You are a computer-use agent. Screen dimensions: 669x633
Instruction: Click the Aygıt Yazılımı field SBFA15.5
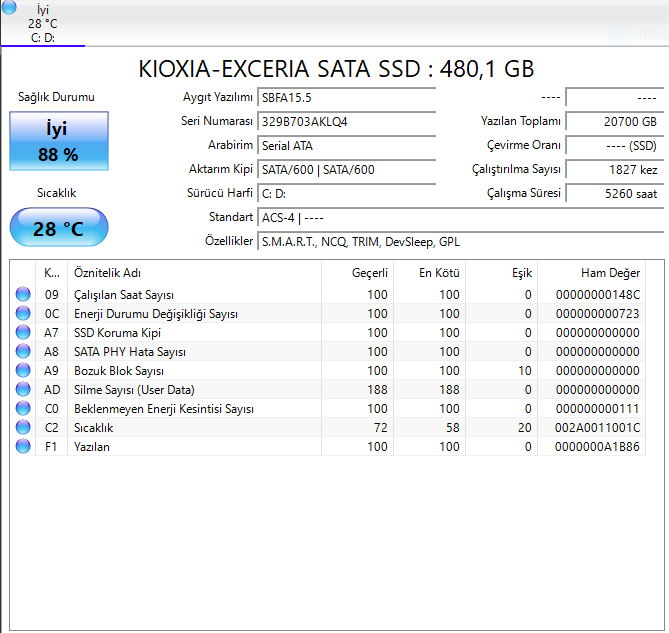(x=346, y=98)
